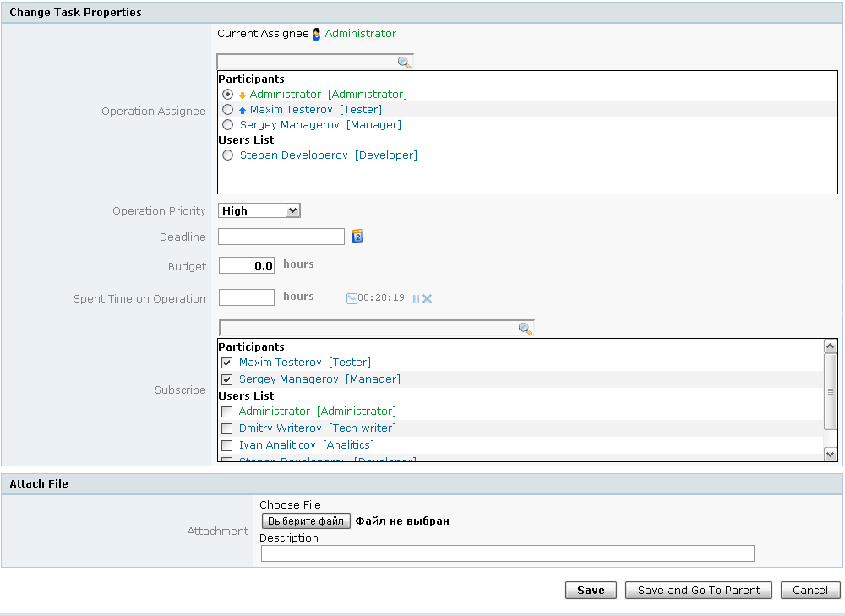Uncheck Maxim Testerov in Subscribe list
The image size is (845, 616).
226,363
